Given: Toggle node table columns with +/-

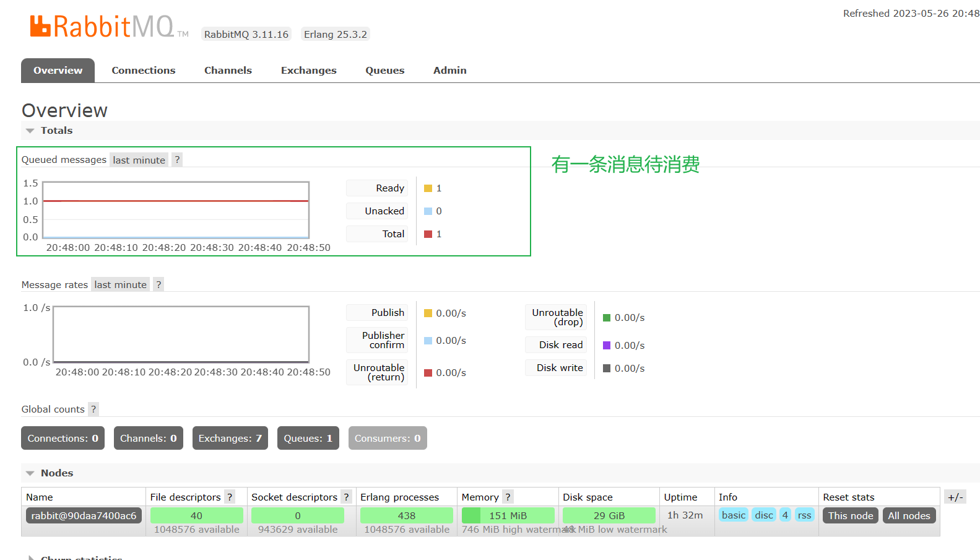Looking at the screenshot, I should point(955,497).
